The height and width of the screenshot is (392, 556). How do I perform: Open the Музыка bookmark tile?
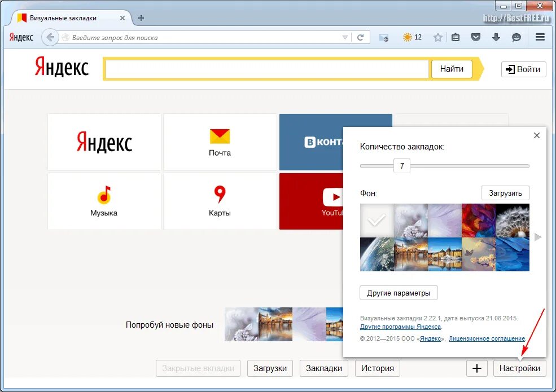click(x=104, y=201)
